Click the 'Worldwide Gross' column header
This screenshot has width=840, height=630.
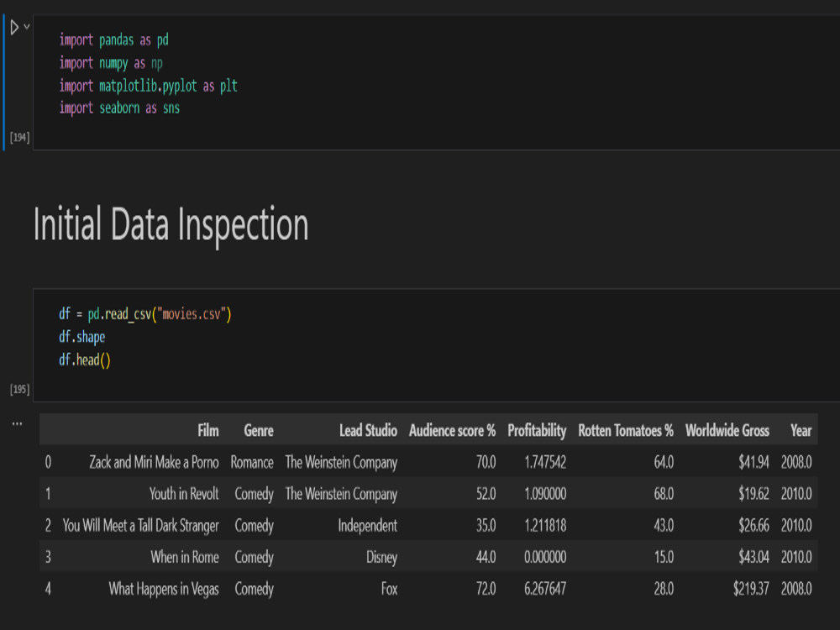[x=727, y=430]
